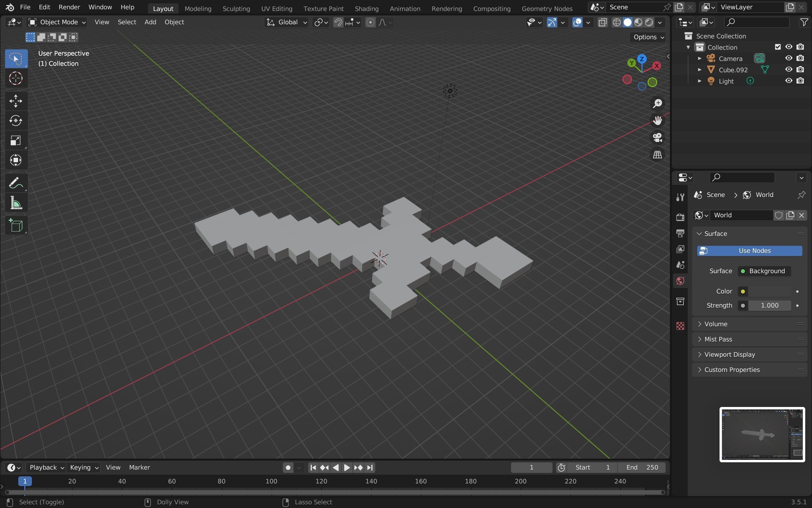Click the outliner search field
The width and height of the screenshot is (812, 508).
pos(756,22)
